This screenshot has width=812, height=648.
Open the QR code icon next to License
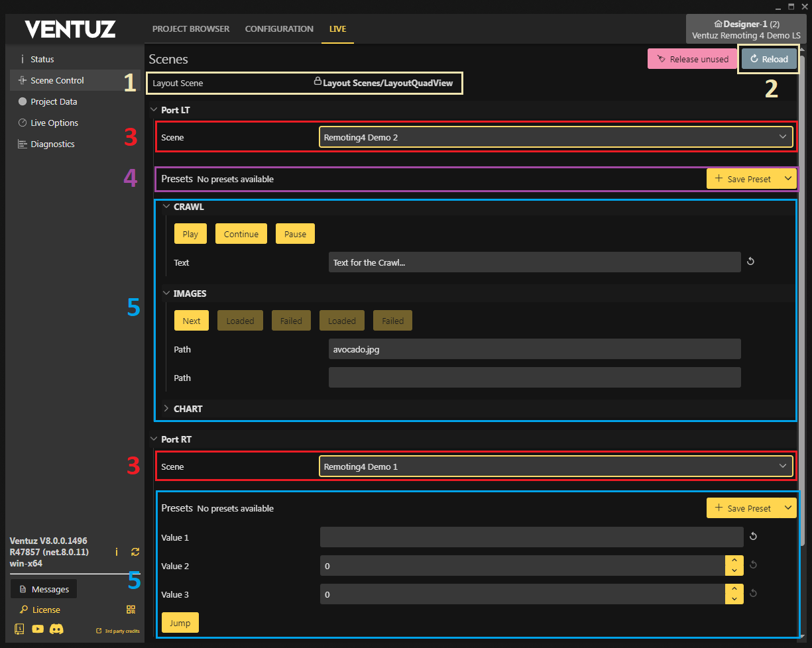[x=131, y=610]
